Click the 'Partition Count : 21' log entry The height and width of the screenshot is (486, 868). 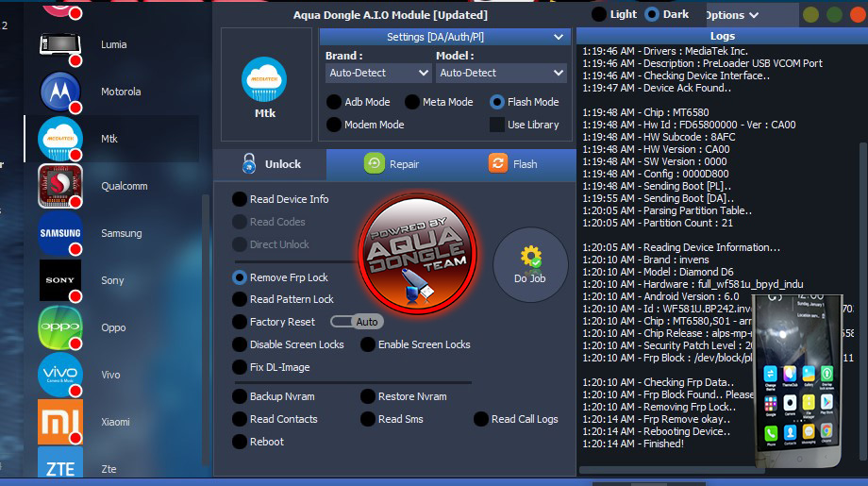click(x=657, y=223)
